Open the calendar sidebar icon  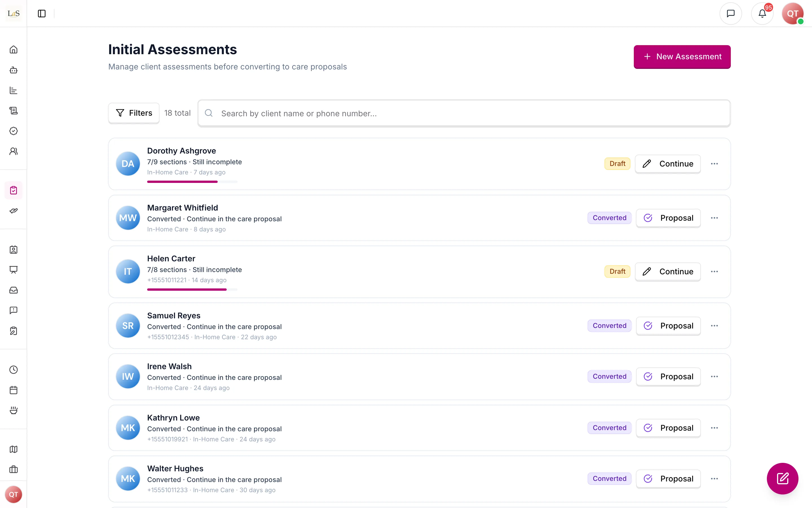click(14, 390)
